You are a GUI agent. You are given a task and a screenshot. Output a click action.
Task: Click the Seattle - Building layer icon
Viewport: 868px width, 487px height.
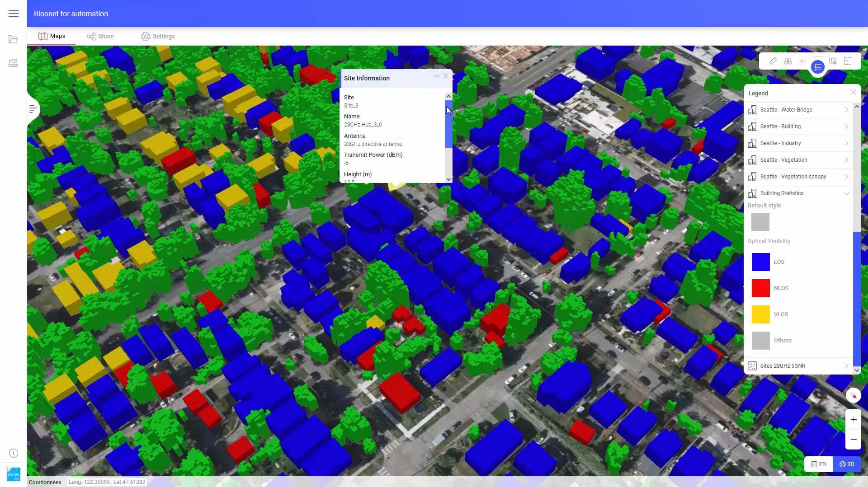(x=752, y=126)
